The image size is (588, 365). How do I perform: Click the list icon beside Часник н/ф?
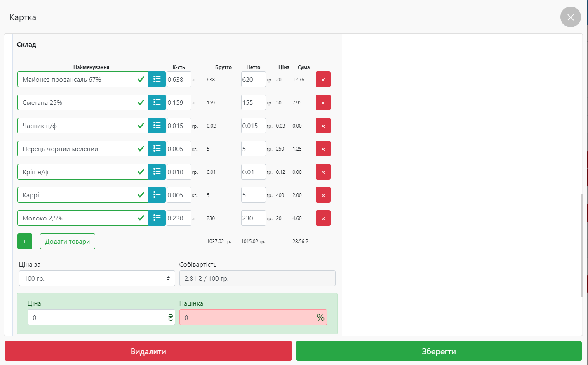[x=157, y=126]
